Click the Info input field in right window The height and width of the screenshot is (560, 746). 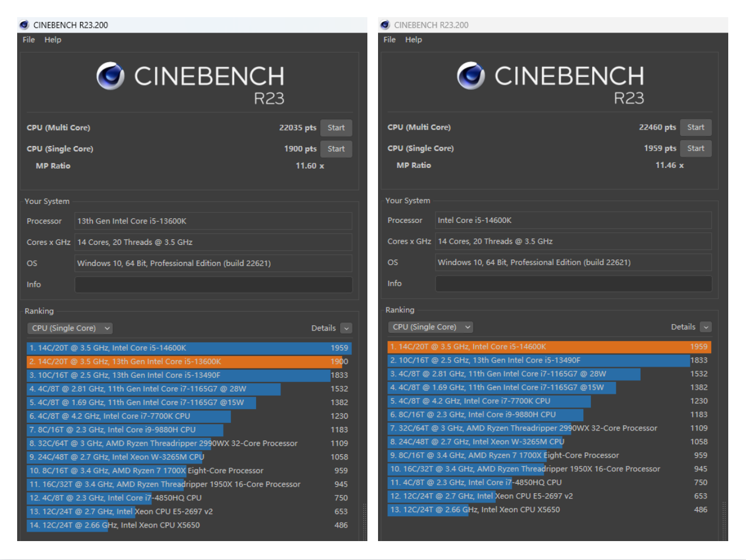coord(574,283)
